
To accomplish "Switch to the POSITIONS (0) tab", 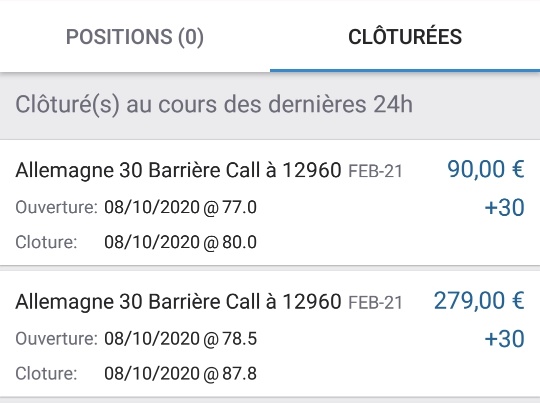I will click(x=135, y=37).
